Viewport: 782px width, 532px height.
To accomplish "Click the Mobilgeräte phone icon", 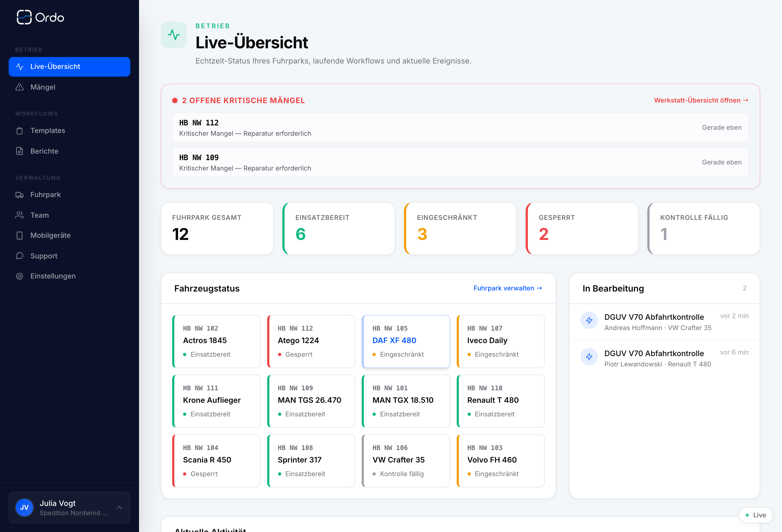I will click(x=20, y=235).
